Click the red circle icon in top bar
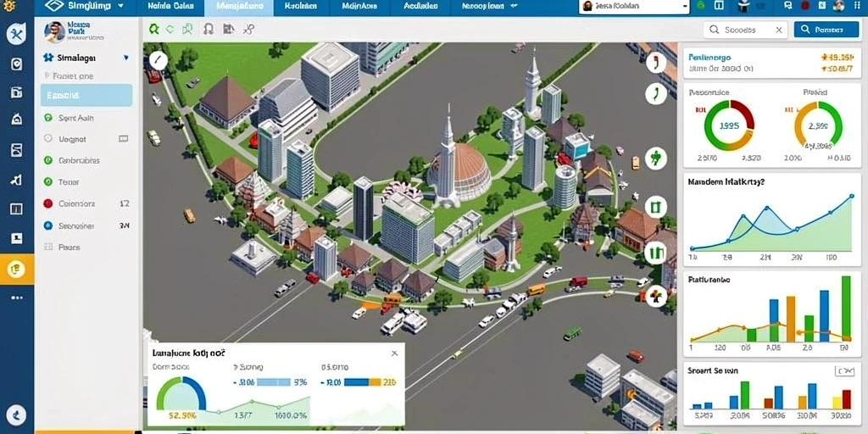This screenshot has width=868, height=434. (x=805, y=6)
